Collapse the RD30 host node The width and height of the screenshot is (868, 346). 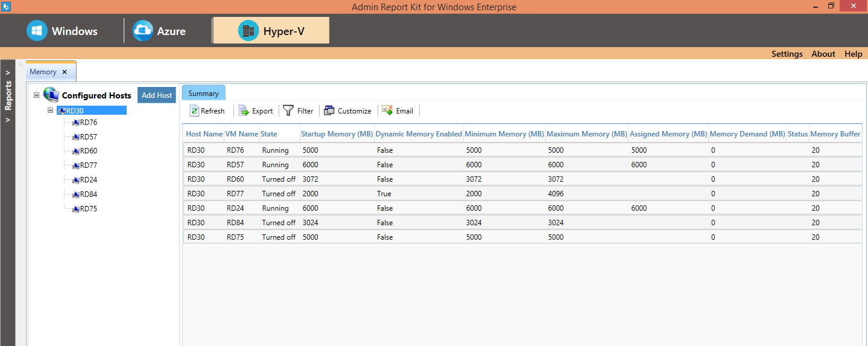pos(51,111)
